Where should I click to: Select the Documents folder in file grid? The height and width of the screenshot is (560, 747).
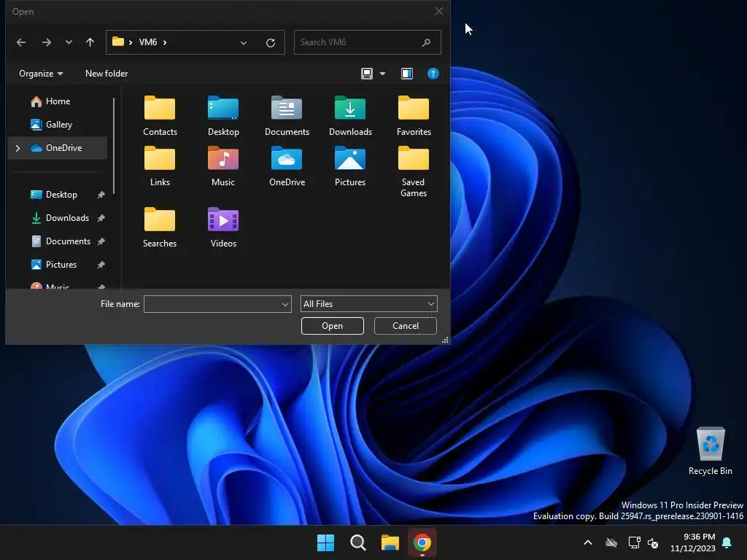coord(287,116)
